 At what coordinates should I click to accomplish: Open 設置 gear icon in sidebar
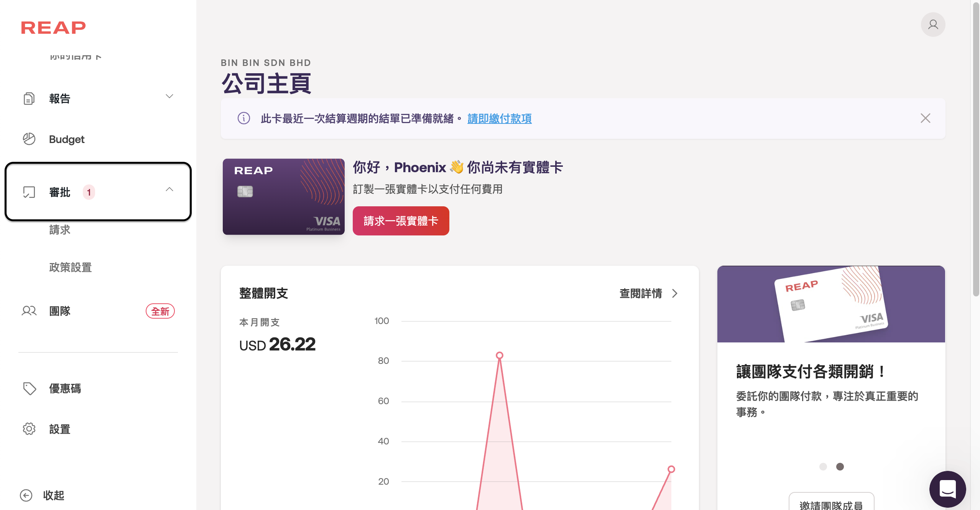(29, 429)
